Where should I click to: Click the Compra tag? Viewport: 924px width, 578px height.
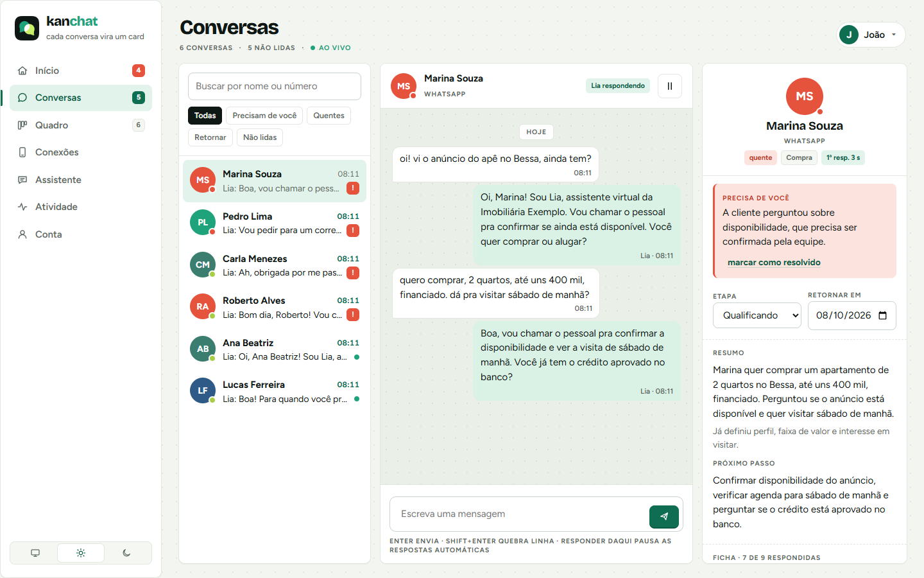click(x=799, y=157)
